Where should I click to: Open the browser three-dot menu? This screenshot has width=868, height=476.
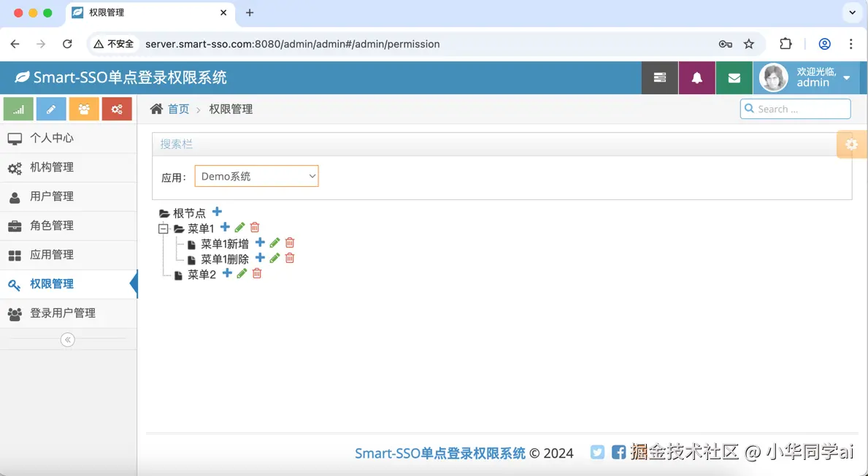pyautogui.click(x=850, y=44)
